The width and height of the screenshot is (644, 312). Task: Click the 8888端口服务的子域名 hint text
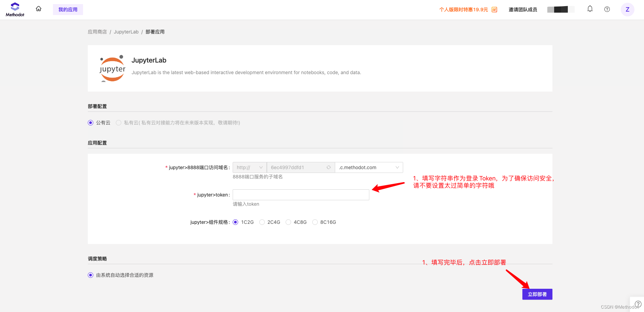(258, 177)
